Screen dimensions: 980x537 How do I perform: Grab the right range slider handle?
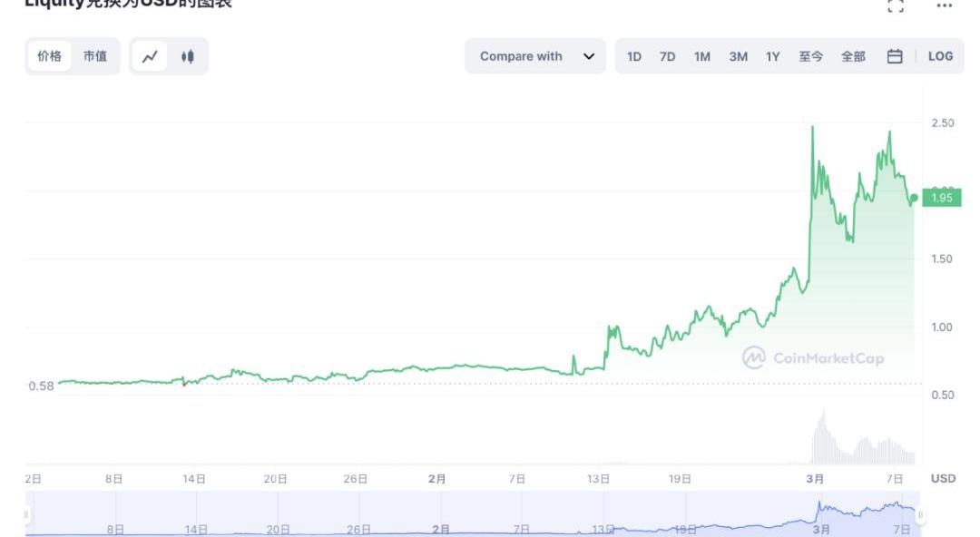(920, 515)
